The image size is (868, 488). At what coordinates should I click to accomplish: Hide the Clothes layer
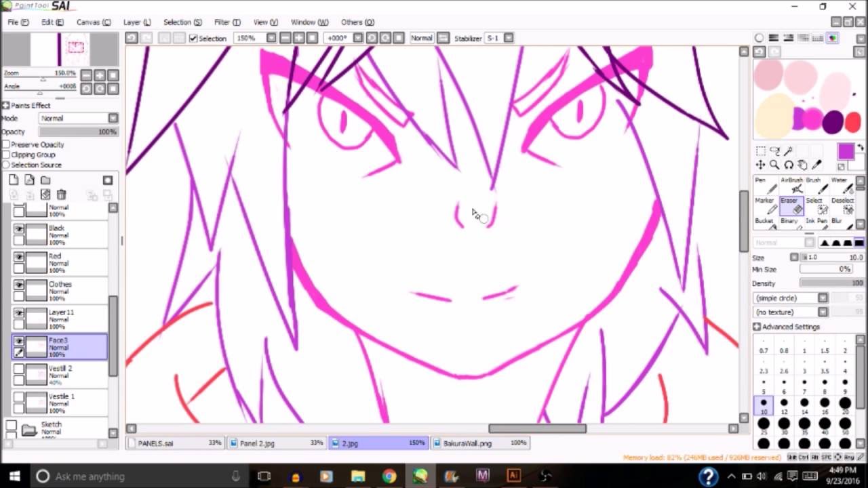point(19,285)
